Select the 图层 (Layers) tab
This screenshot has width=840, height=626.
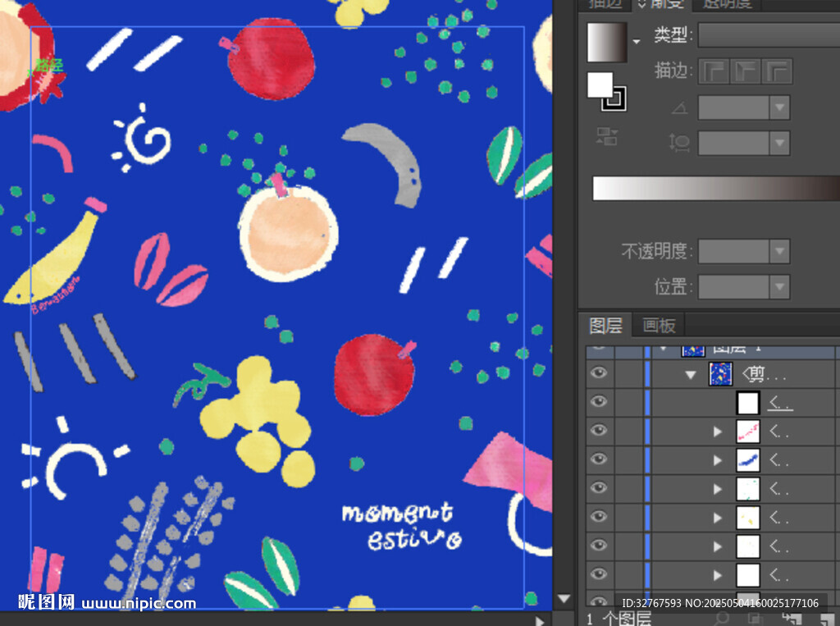[x=606, y=326]
